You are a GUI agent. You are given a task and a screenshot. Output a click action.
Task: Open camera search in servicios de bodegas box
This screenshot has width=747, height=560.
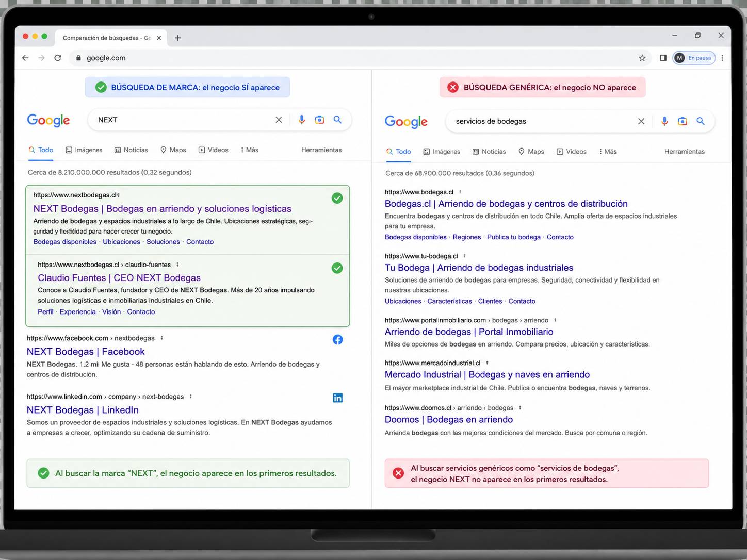(x=683, y=121)
